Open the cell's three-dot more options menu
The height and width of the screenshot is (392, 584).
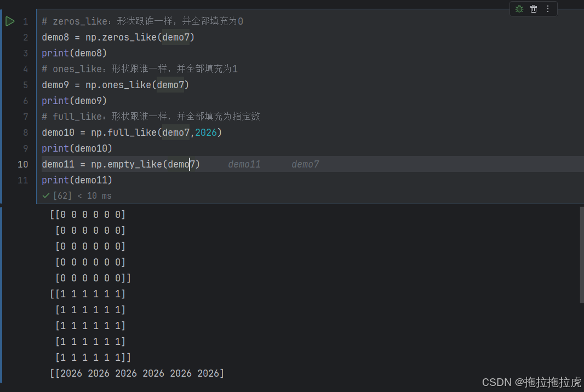(547, 9)
